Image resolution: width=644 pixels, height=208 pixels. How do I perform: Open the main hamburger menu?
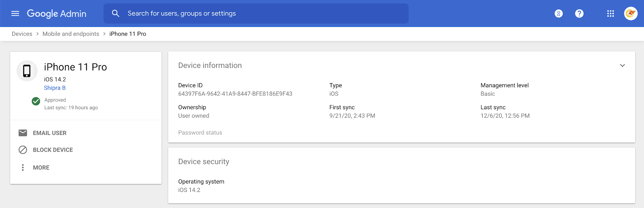(15, 14)
